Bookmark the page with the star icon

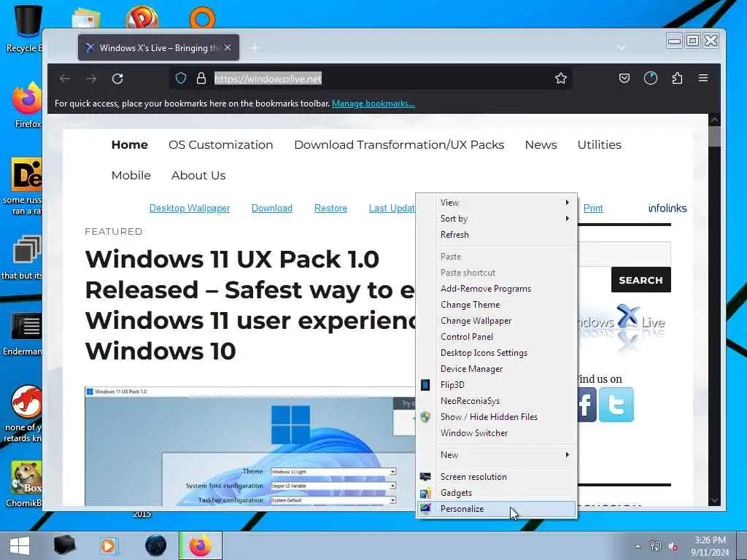[561, 78]
